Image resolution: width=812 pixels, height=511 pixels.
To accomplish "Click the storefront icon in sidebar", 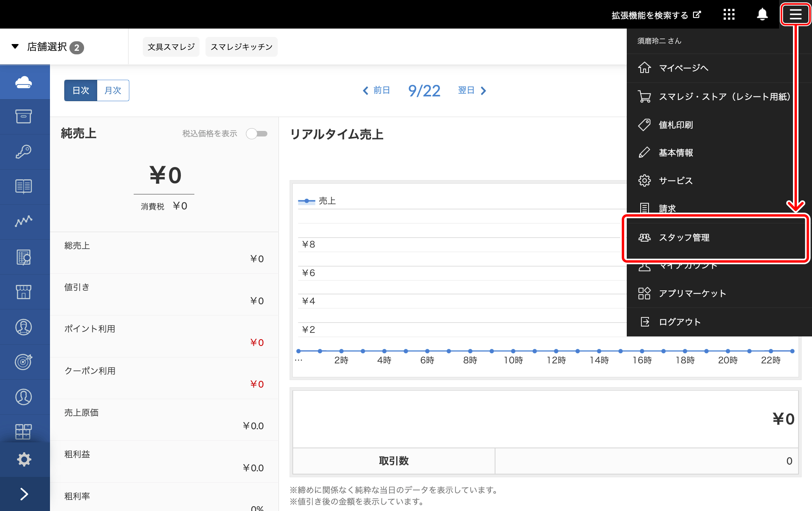I will point(24,292).
